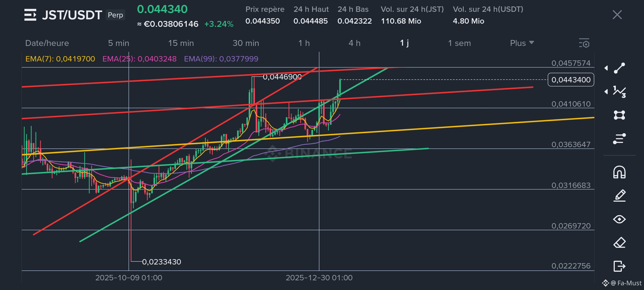
Task: Open the hamburger menu beside JST/USDT
Action: [30, 15]
